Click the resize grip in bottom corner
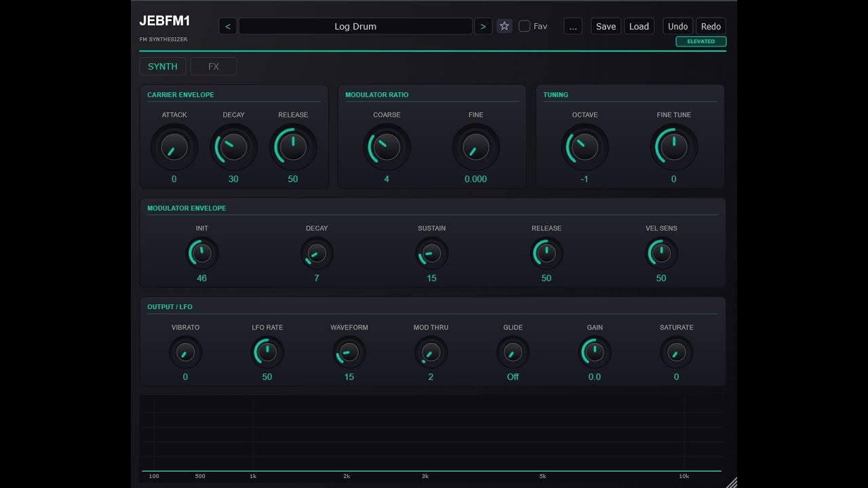This screenshot has width=868, height=488. [x=732, y=483]
